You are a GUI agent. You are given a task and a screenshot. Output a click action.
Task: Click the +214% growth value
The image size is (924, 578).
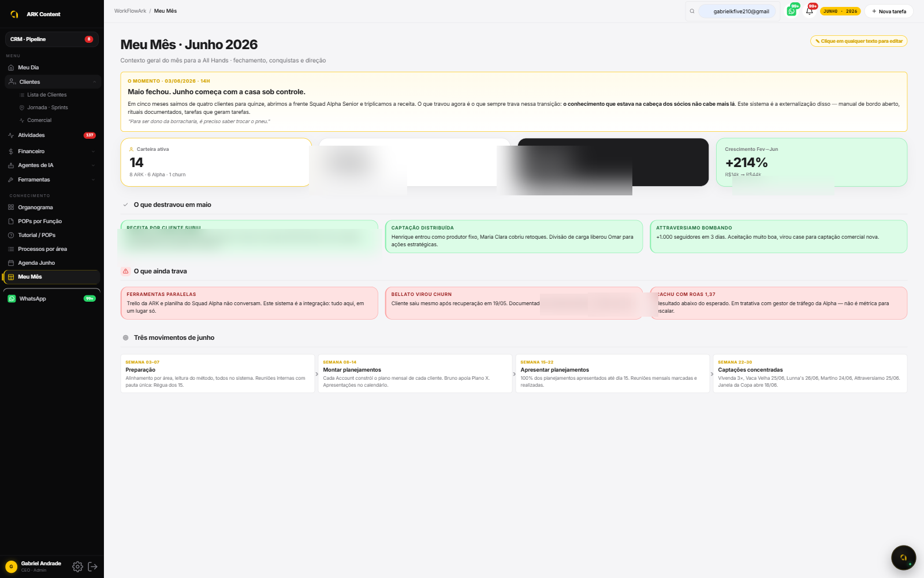click(746, 162)
